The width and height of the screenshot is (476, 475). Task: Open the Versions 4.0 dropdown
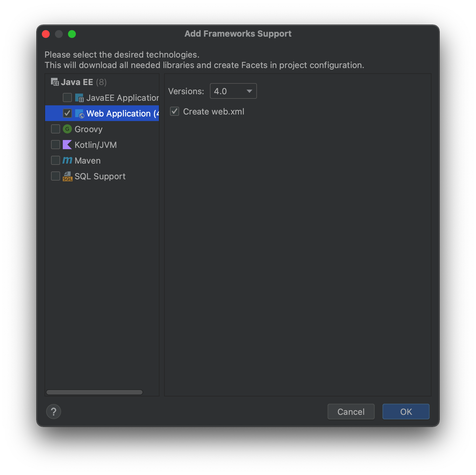233,91
